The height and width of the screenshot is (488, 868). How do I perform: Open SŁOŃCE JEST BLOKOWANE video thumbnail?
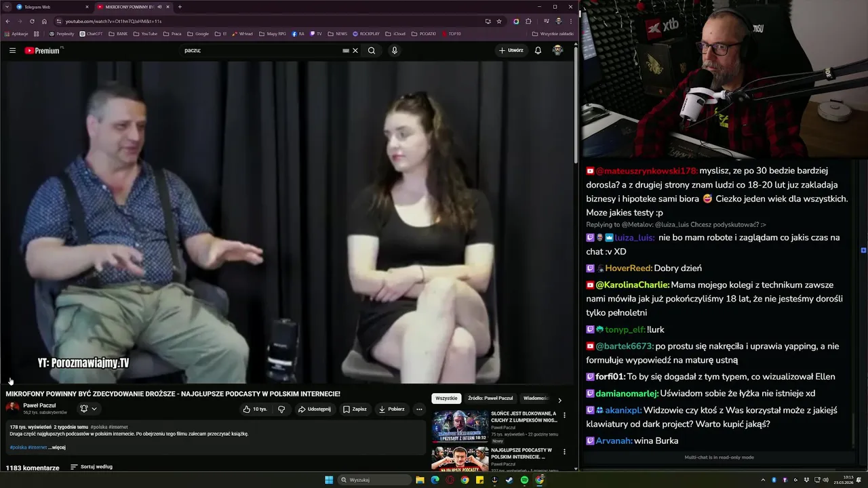460,426
